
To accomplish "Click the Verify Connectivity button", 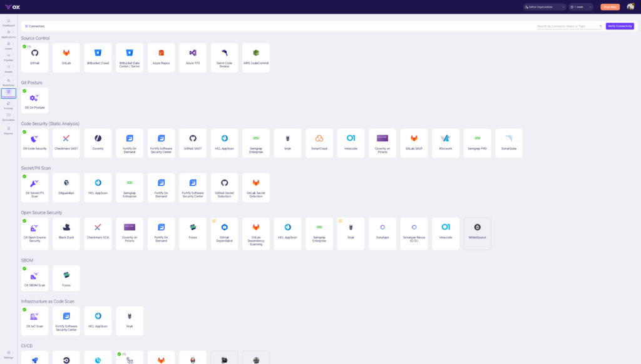I will (x=620, y=26).
